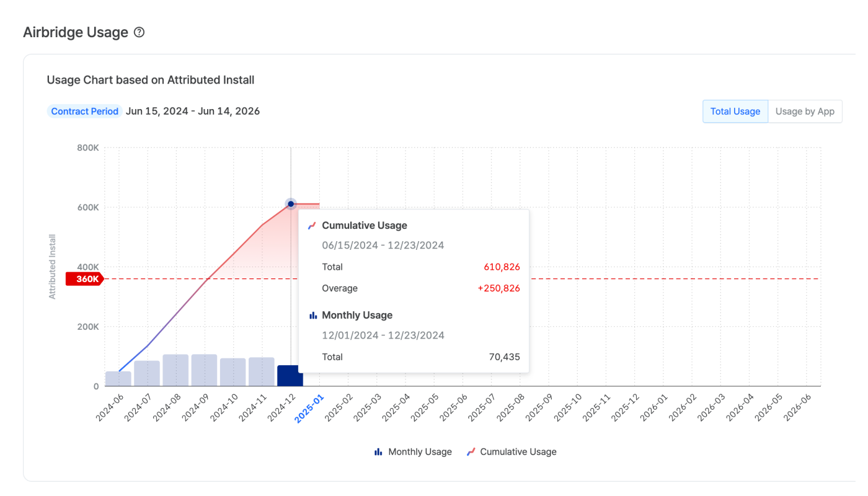The width and height of the screenshot is (868, 496).
Task: Click the 2025-06 axis label
Action: click(x=452, y=408)
